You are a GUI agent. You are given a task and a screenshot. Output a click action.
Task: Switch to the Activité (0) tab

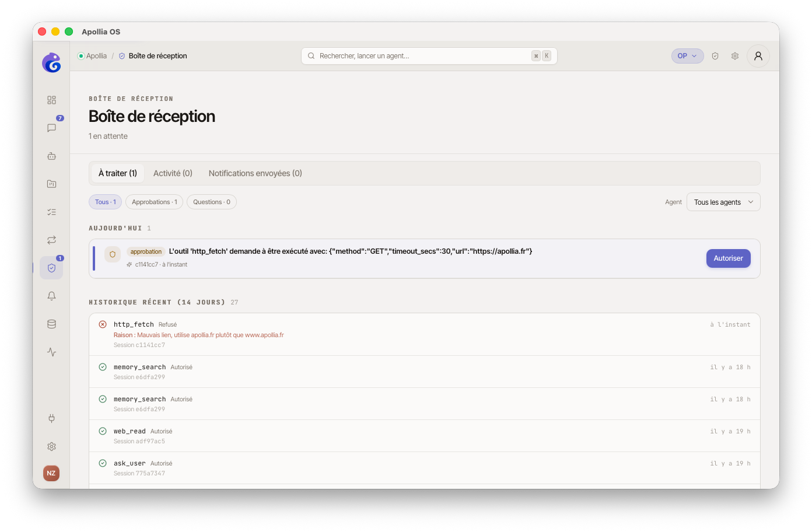[173, 173]
